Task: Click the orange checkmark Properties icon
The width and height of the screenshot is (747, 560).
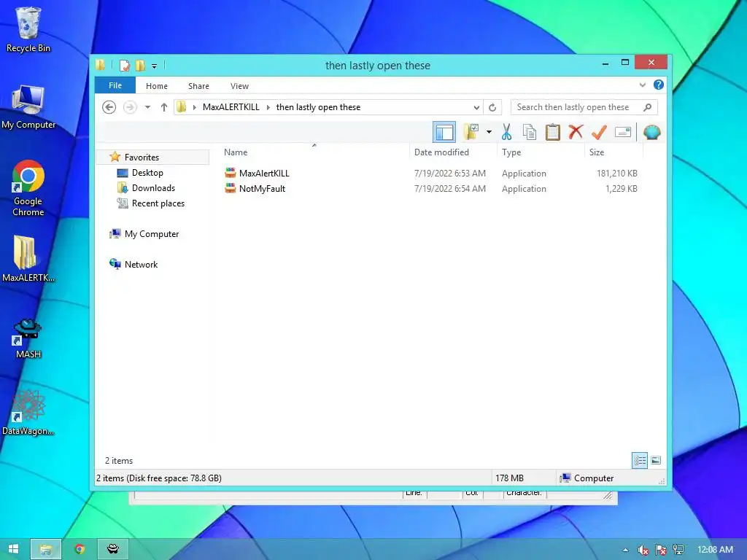Action: coord(599,132)
